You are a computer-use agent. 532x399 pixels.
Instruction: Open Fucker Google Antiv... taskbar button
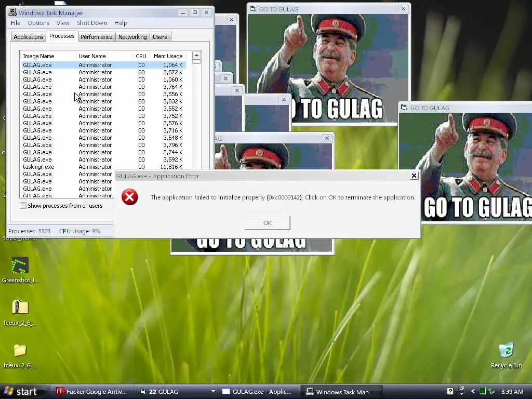91,392
